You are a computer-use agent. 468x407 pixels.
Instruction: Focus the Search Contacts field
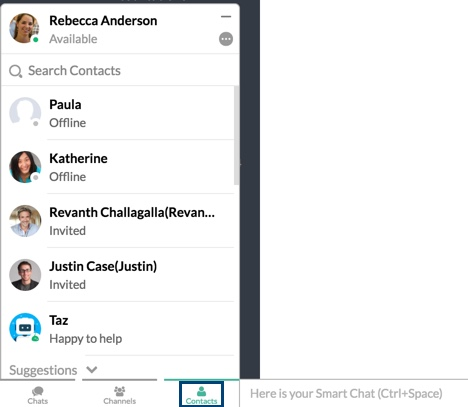tap(120, 71)
